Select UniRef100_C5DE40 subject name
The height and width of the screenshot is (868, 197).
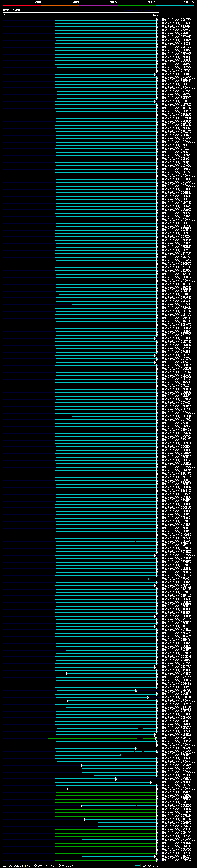[x=177, y=128]
